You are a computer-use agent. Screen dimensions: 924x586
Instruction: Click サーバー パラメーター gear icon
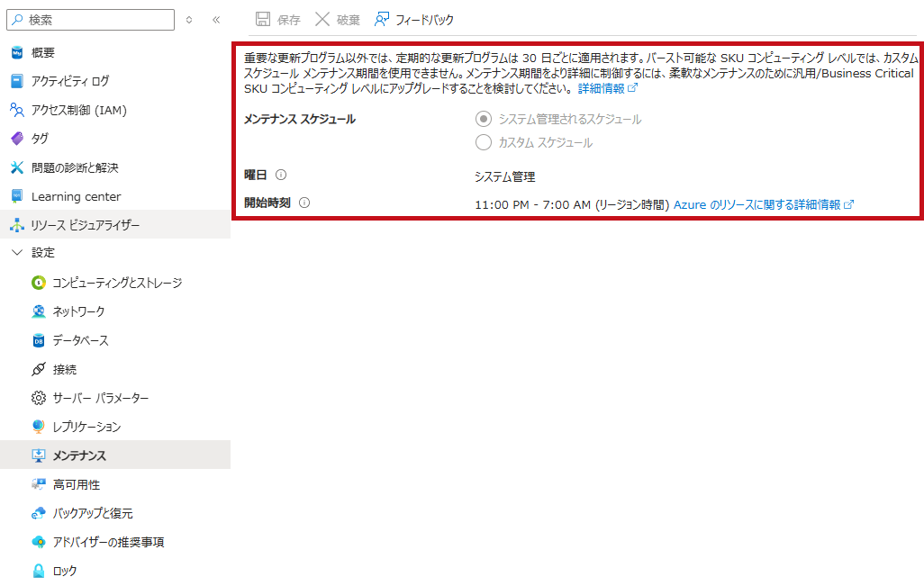[39, 398]
